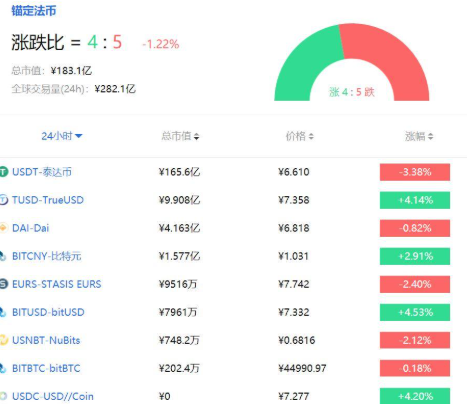Click the USNBT NuBits coin icon
This screenshot has height=420, width=467.
tap(4, 340)
